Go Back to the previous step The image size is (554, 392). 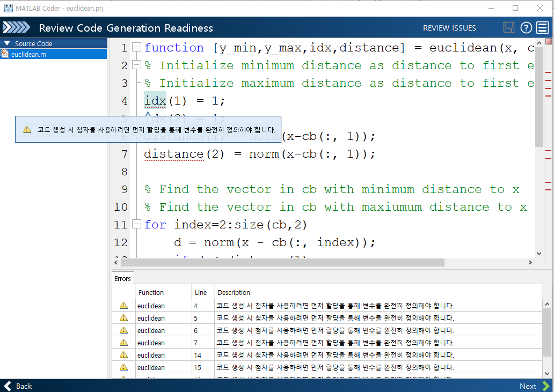[18, 386]
